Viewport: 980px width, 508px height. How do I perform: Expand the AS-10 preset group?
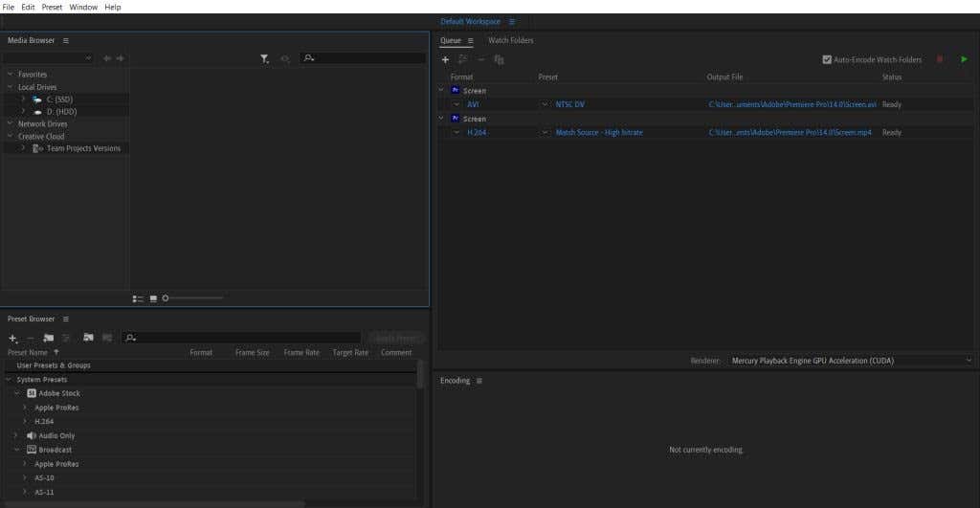click(x=25, y=478)
